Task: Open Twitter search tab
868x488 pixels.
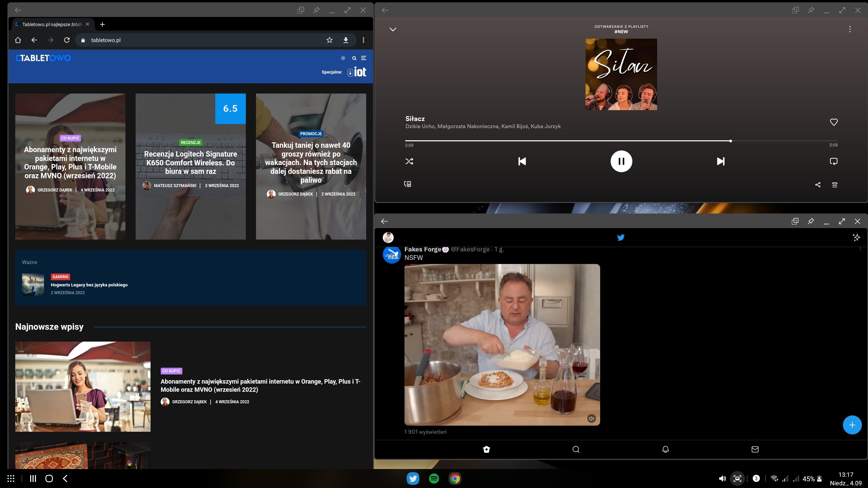Action: coord(576,449)
